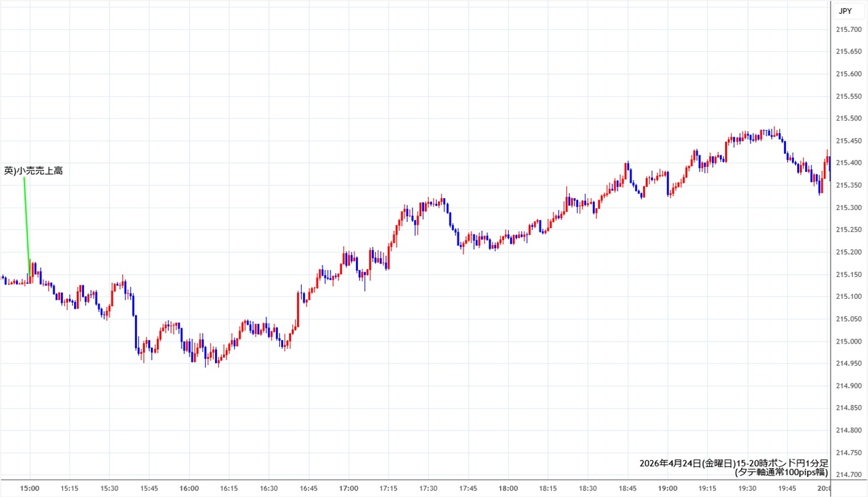Select the 18:15 time axis label
Image resolution: width=868 pixels, height=497 pixels.
point(548,488)
